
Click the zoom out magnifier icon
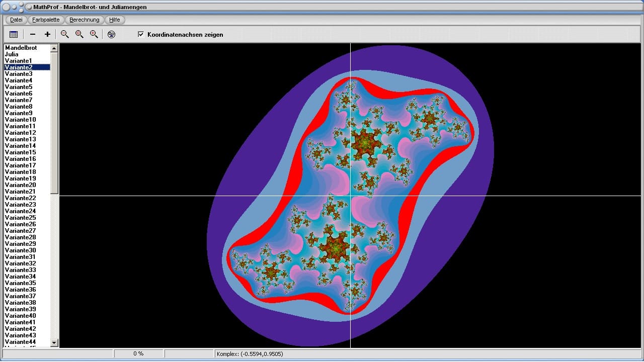click(64, 34)
